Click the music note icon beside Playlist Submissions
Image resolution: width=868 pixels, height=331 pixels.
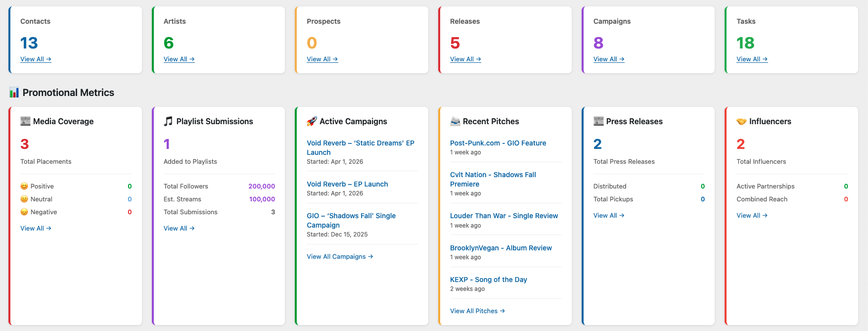tap(168, 121)
